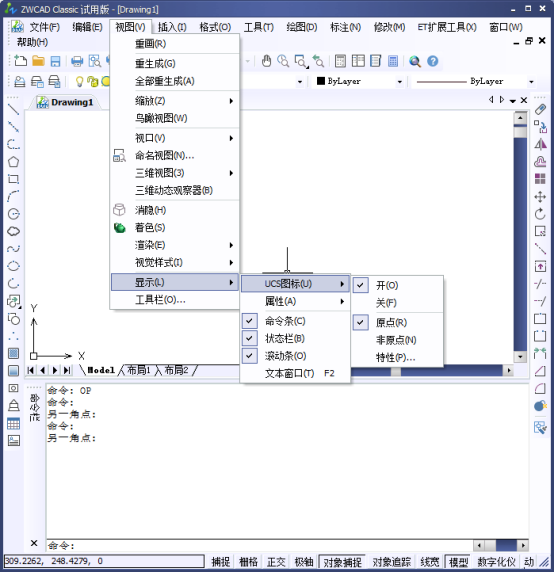The height and width of the screenshot is (572, 554).
Task: Select the Pan hand tool
Action: coord(266,61)
